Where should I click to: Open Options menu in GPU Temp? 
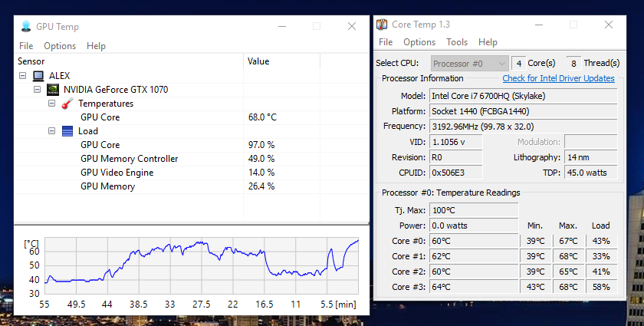coord(60,46)
